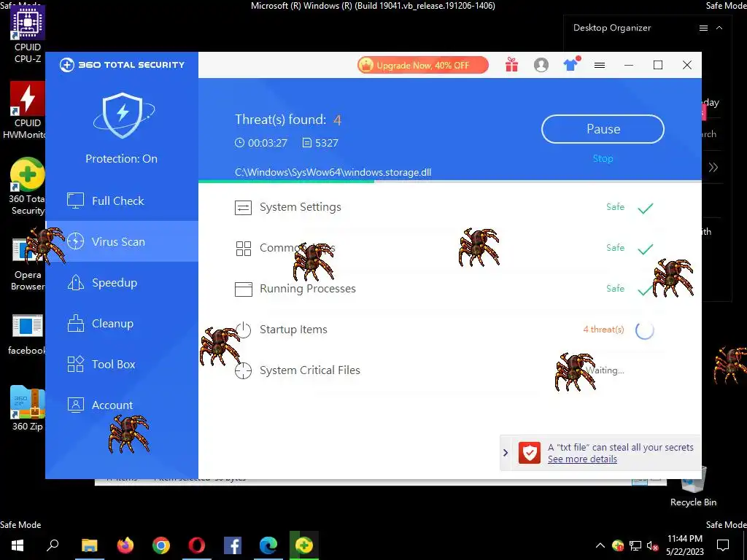Launch Opera from the taskbar
The image size is (747, 560).
[x=197, y=545]
